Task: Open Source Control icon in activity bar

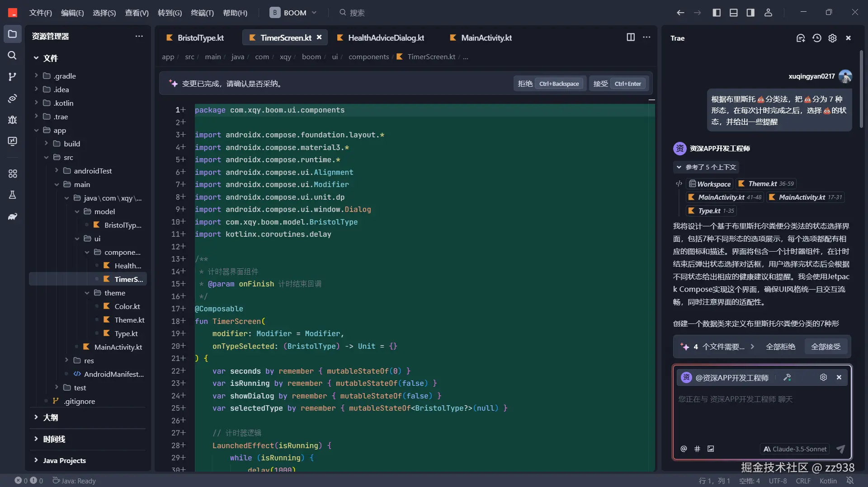Action: coord(12,77)
